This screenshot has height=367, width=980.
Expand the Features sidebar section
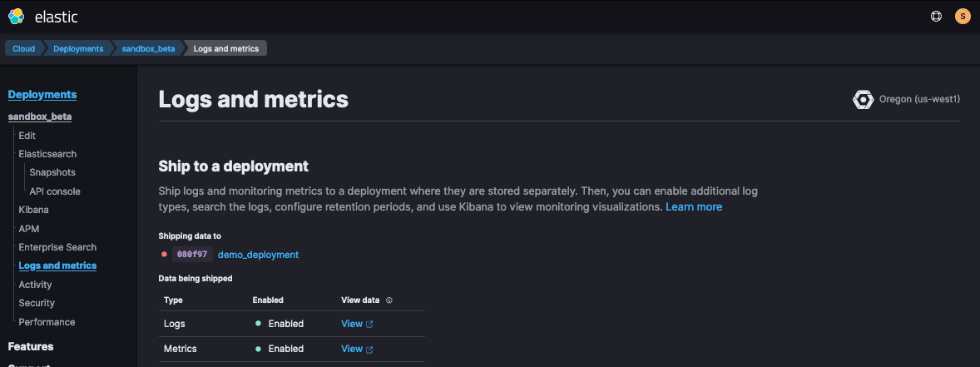[x=31, y=347]
